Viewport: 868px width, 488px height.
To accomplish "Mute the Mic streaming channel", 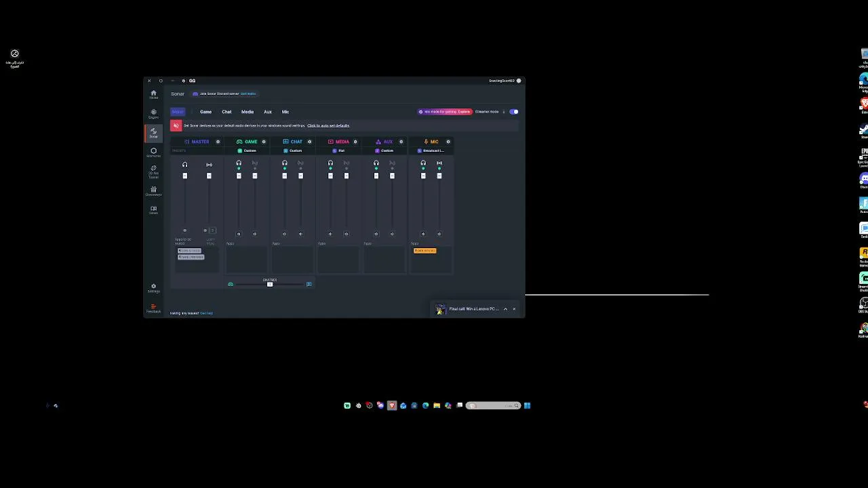I will (x=439, y=234).
